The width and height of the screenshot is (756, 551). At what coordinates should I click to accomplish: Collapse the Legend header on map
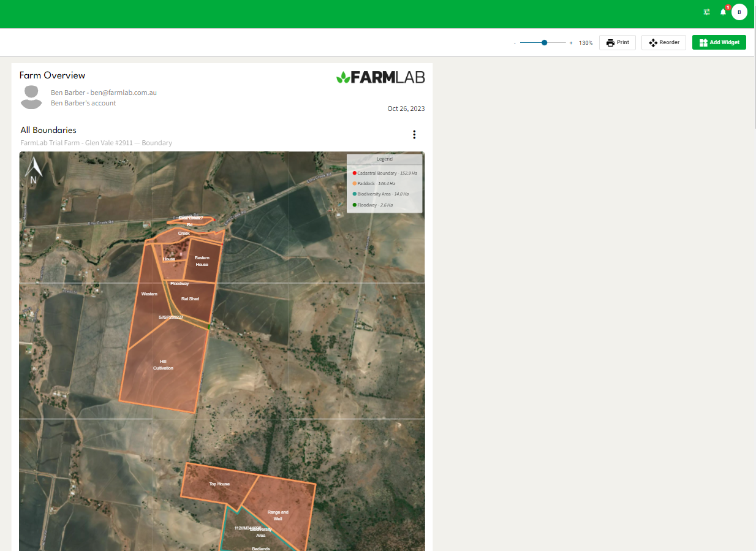384,159
